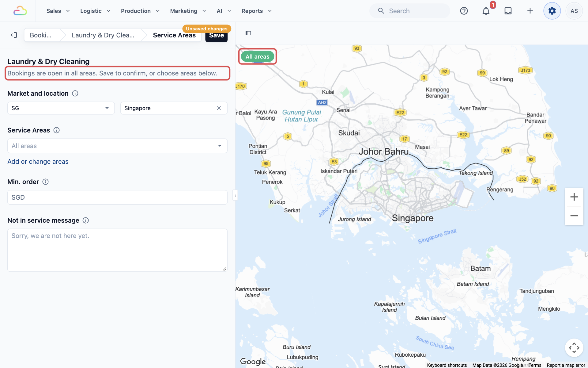Clear the Singapore location with X
588x368 pixels.
coord(219,108)
